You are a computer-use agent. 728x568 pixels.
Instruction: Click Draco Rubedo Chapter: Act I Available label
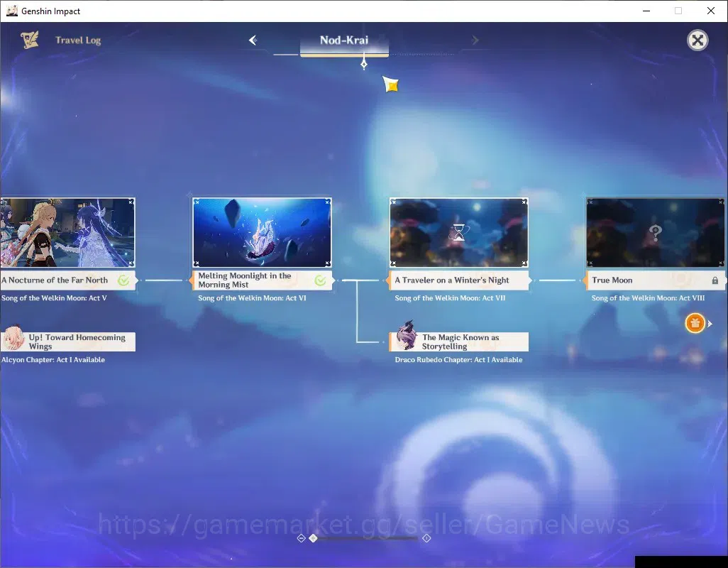(x=458, y=360)
